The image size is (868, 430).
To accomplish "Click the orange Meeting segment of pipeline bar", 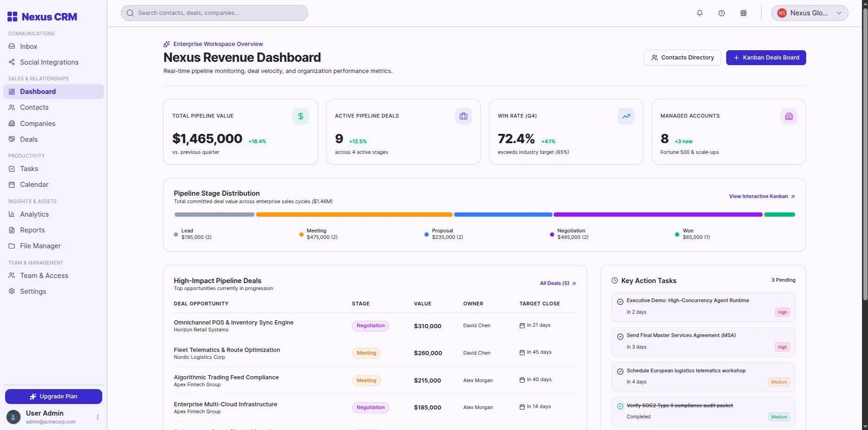I will point(354,215).
